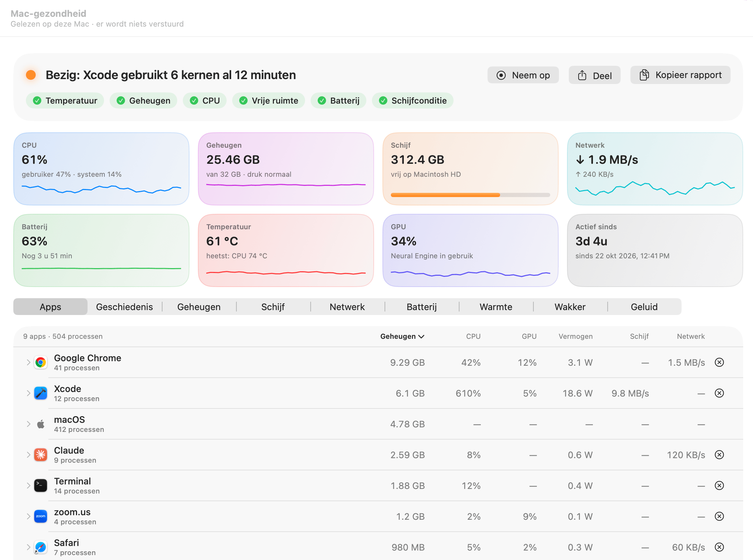Quit Xcode using the circled X

tap(719, 393)
